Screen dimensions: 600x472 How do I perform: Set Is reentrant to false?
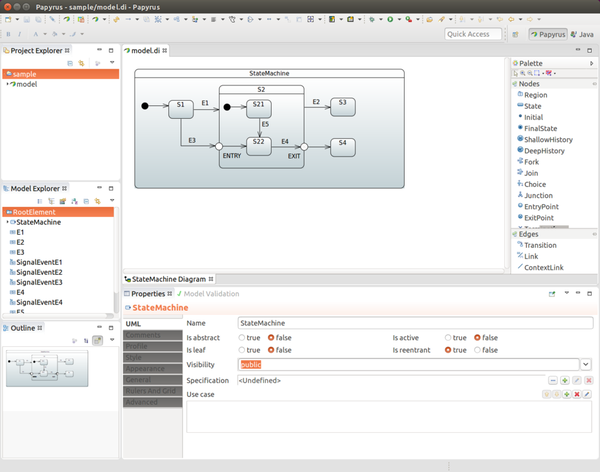coord(478,351)
